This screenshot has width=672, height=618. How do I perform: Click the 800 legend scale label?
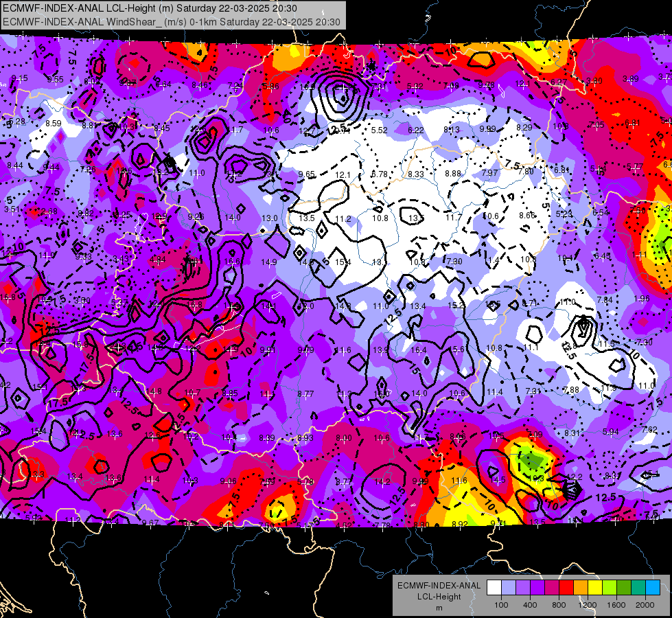[x=559, y=605]
